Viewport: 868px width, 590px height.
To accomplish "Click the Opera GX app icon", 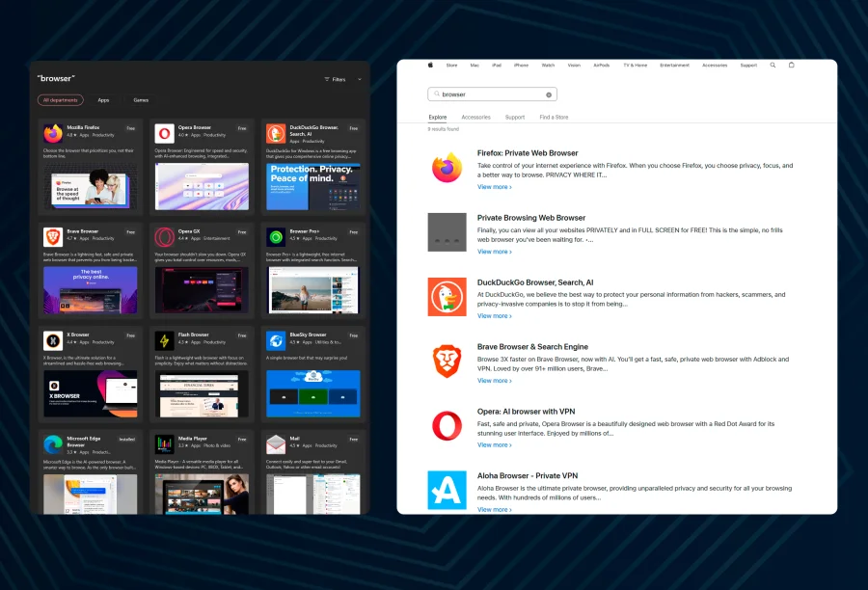I will (x=164, y=237).
